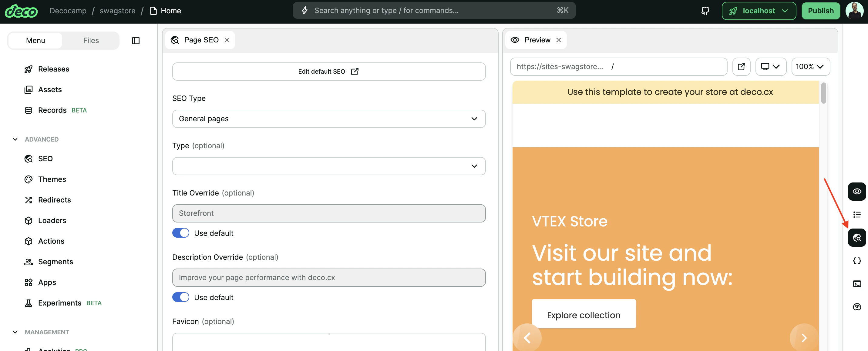Viewport: 868px width, 351px height.
Task: Click the Edit default SEO button
Action: (328, 72)
